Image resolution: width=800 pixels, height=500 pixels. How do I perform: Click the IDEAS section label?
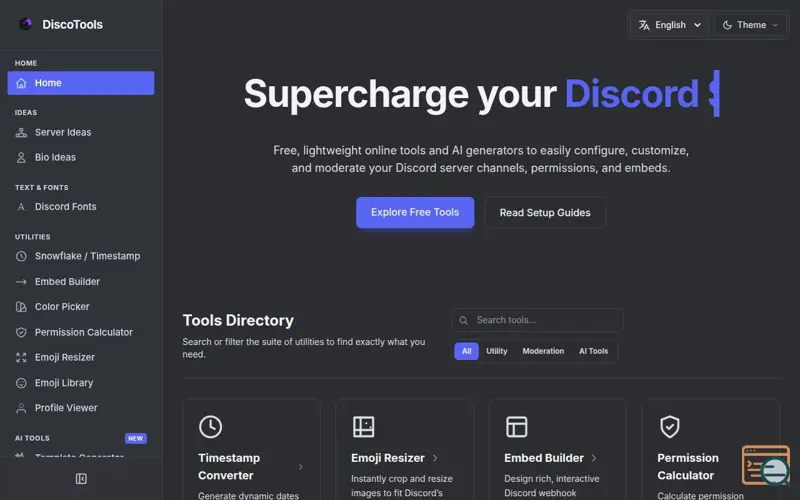point(26,113)
